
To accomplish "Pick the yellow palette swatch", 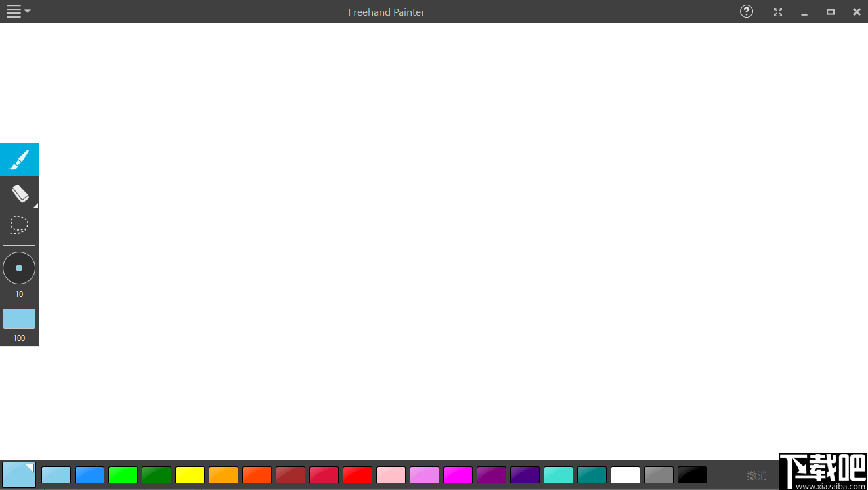I will 190,475.
